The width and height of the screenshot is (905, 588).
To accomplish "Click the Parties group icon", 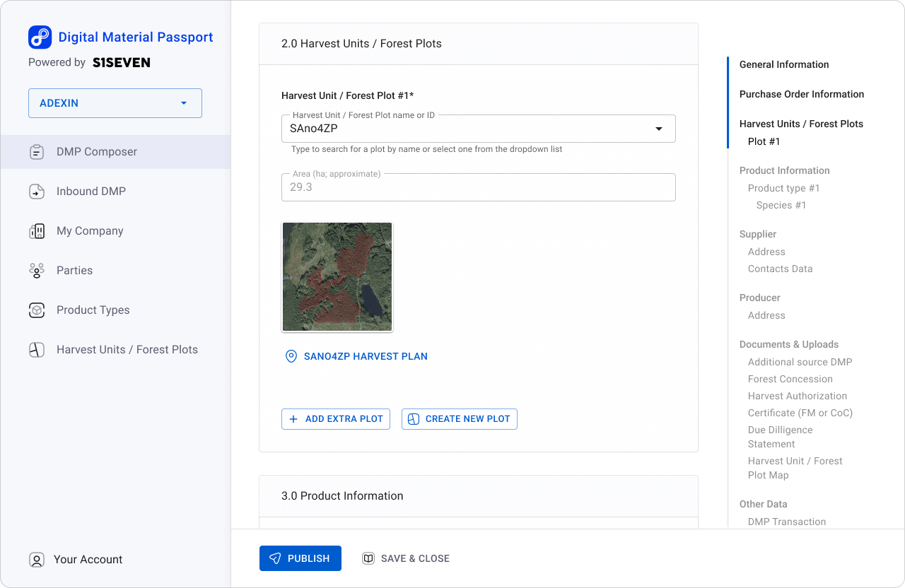I will (37, 271).
